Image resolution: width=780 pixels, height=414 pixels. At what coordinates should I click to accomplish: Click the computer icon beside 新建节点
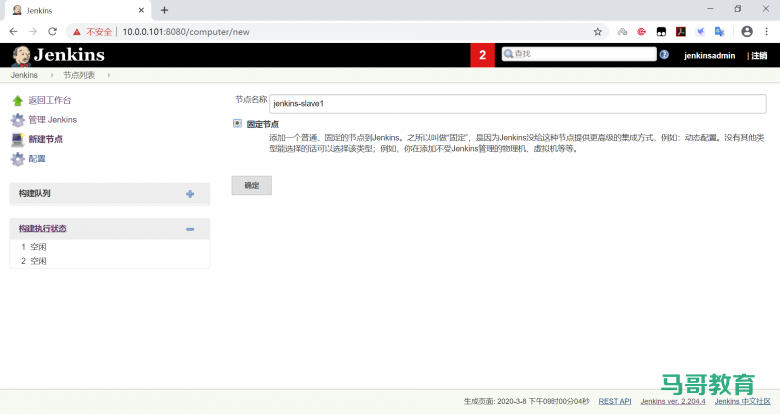point(17,139)
